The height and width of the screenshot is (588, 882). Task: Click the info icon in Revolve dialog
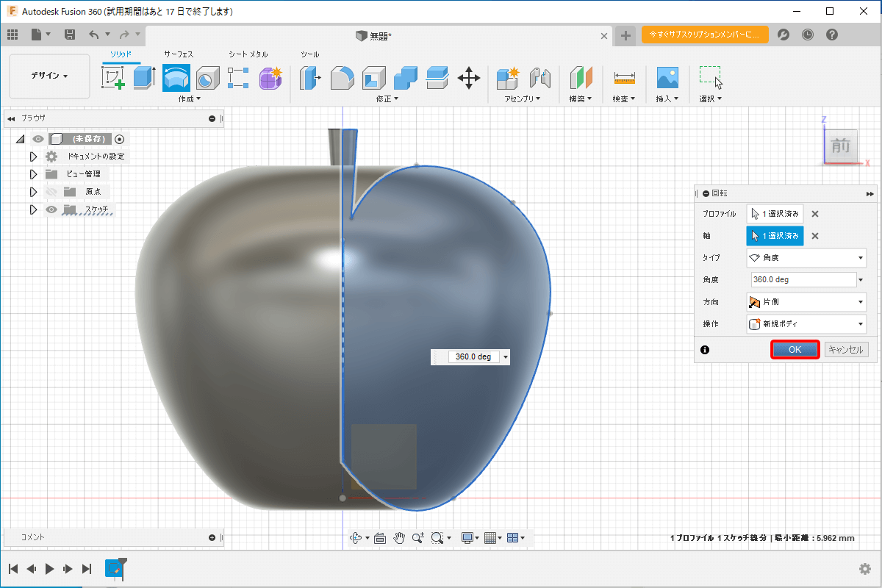[x=705, y=350]
